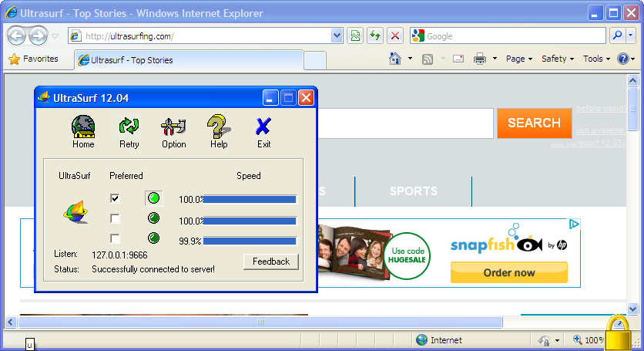
Task: Open the Tools menu
Action: coord(596,59)
